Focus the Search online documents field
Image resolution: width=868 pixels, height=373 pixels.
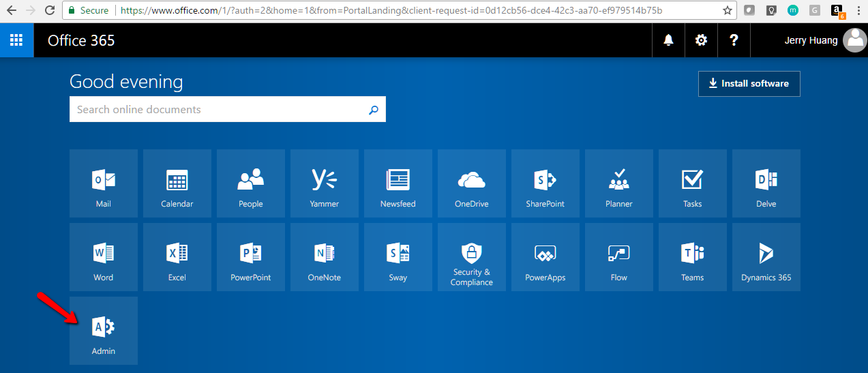pyautogui.click(x=228, y=110)
